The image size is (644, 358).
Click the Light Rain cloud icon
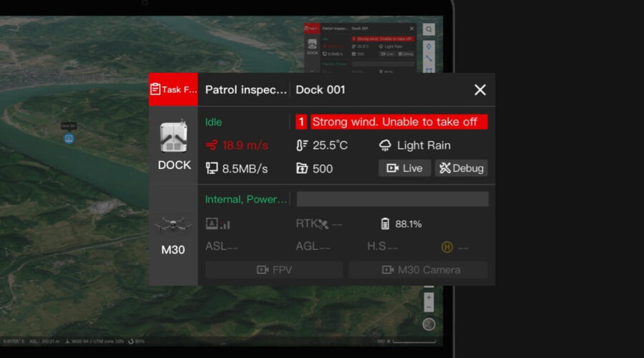click(385, 145)
